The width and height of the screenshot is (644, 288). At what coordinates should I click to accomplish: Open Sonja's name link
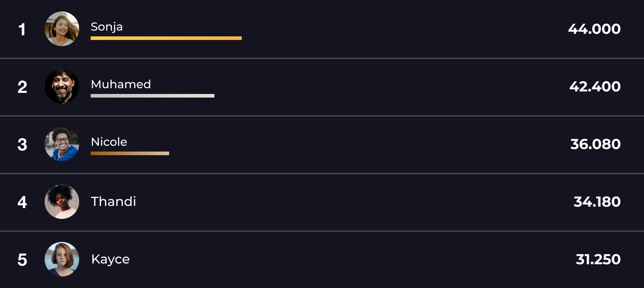(106, 27)
